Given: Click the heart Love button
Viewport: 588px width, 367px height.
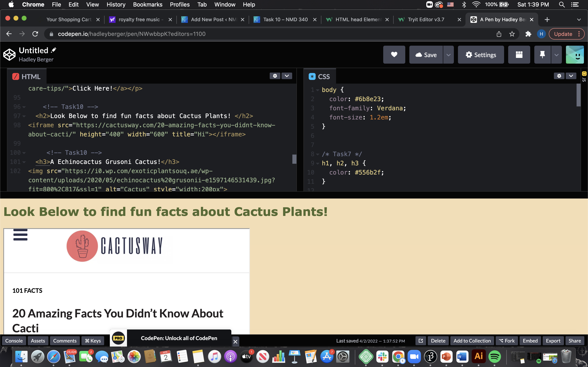Looking at the screenshot, I should coord(394,55).
